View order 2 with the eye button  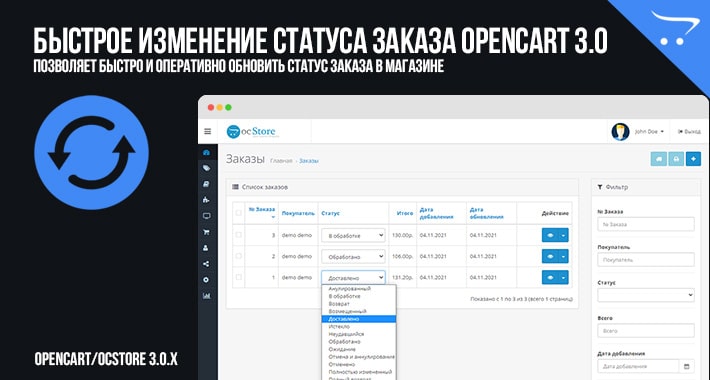tap(550, 256)
